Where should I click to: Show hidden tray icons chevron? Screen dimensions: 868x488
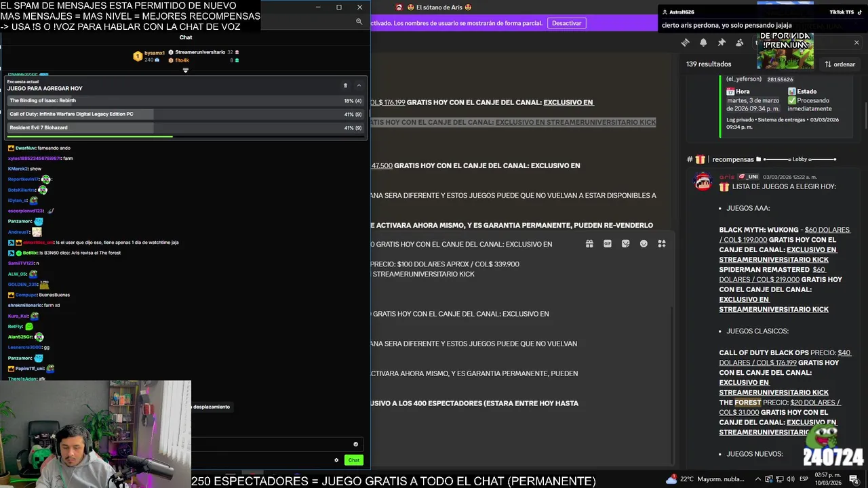point(758,479)
